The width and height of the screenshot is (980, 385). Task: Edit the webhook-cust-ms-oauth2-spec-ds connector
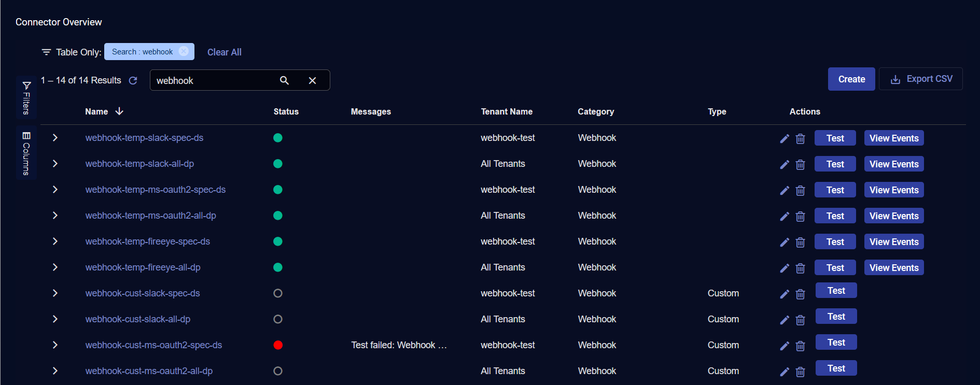[x=785, y=346]
